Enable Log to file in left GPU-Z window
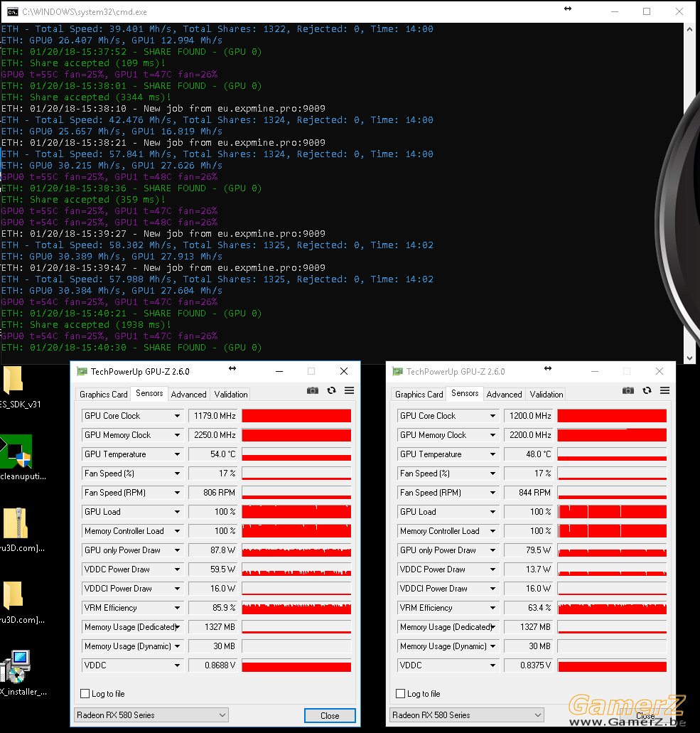This screenshot has width=700, height=733. coord(85,694)
